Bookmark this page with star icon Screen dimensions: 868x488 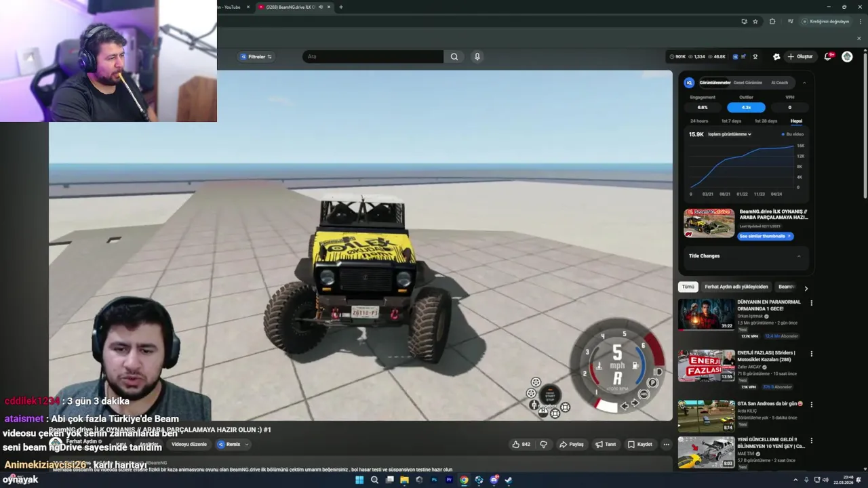755,21
